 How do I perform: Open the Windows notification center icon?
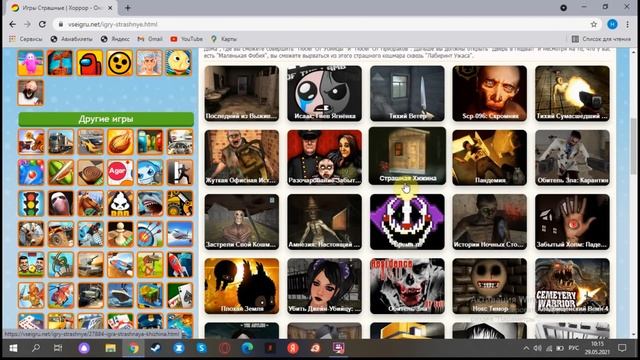(622, 348)
